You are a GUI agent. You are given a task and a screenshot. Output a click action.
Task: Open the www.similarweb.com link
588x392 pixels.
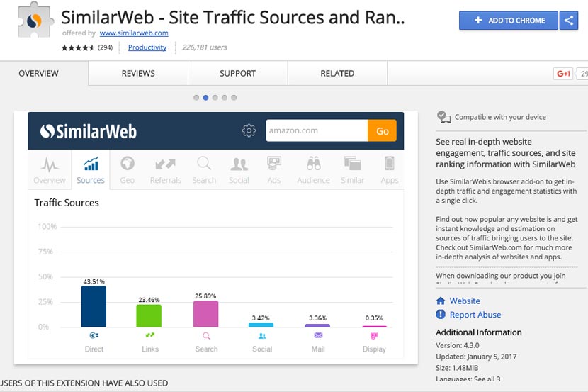pyautogui.click(x=134, y=33)
